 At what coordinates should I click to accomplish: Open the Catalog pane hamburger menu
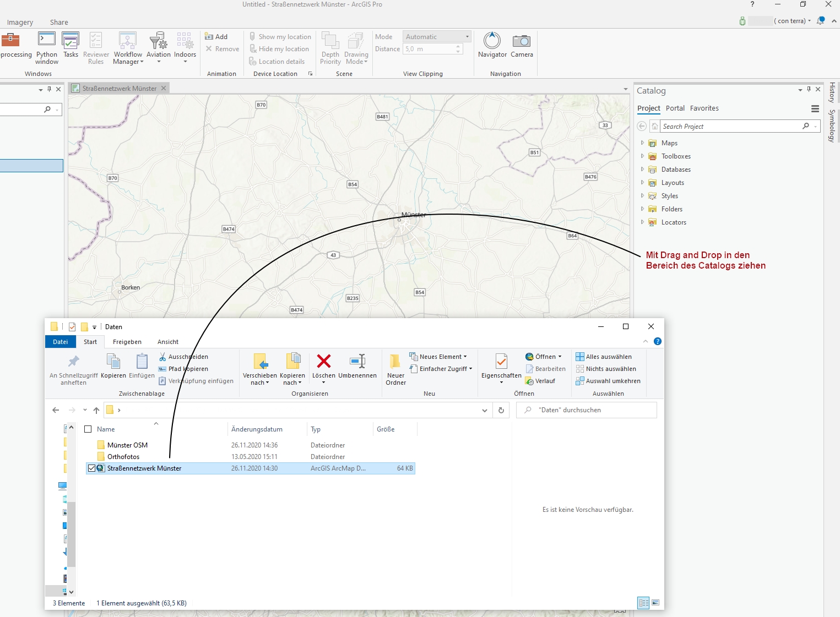tap(815, 108)
